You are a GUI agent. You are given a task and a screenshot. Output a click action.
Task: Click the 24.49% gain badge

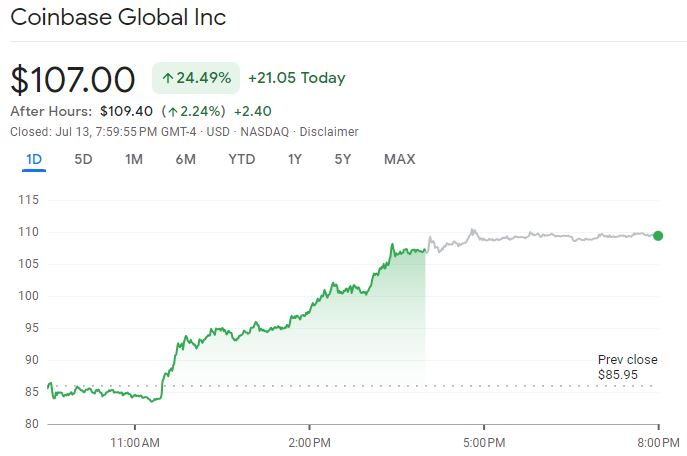196,78
